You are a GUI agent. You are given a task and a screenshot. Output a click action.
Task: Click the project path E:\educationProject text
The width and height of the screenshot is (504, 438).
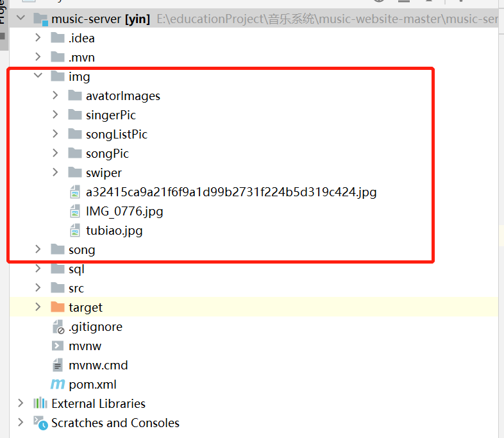[x=327, y=19]
